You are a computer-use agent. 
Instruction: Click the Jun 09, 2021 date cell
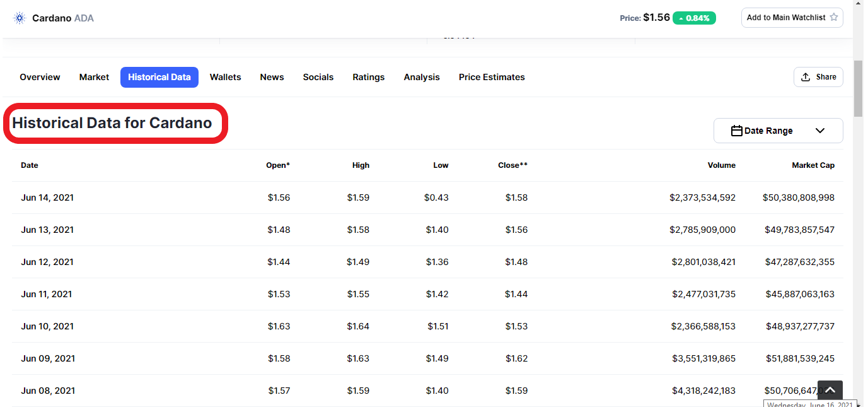47,358
